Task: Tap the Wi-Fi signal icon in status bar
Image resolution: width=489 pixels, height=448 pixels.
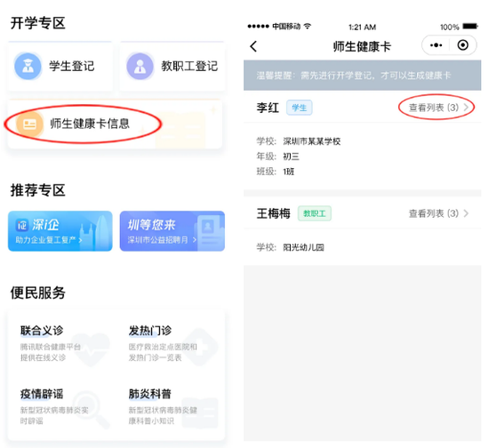Action: (x=308, y=26)
